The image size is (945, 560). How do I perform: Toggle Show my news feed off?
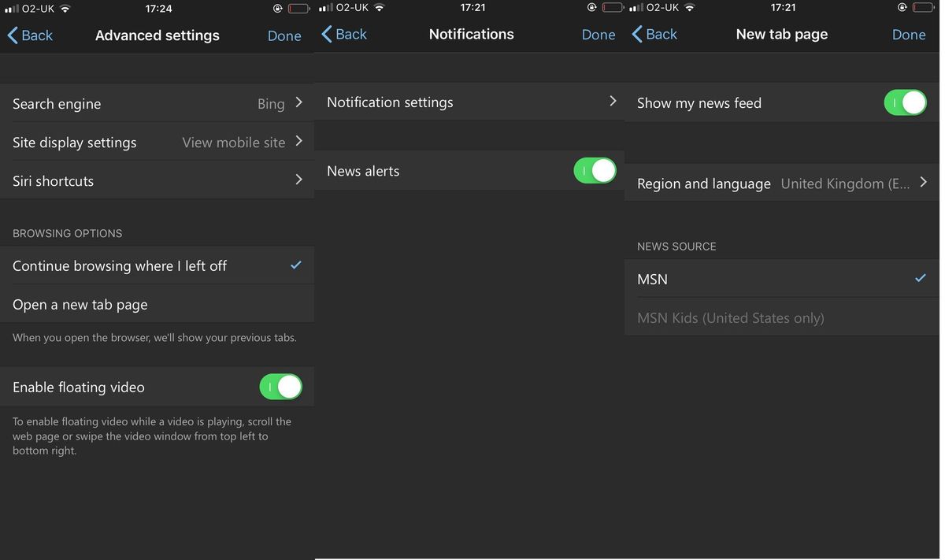pyautogui.click(x=905, y=102)
